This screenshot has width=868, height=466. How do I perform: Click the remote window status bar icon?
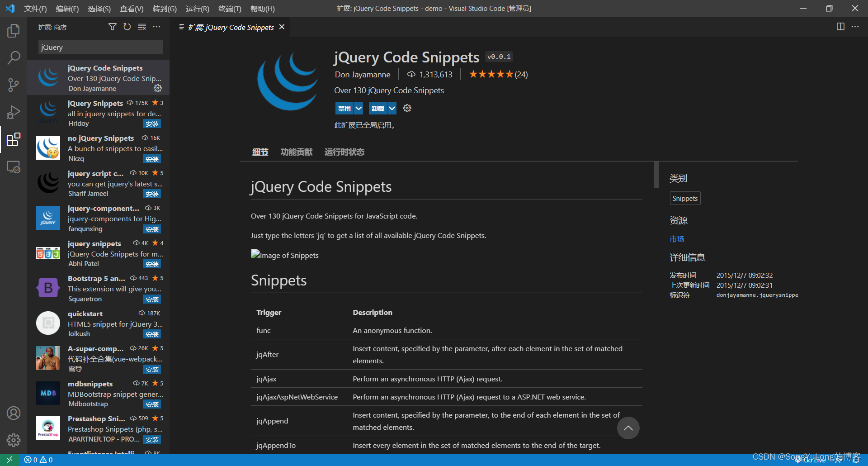(x=9, y=460)
